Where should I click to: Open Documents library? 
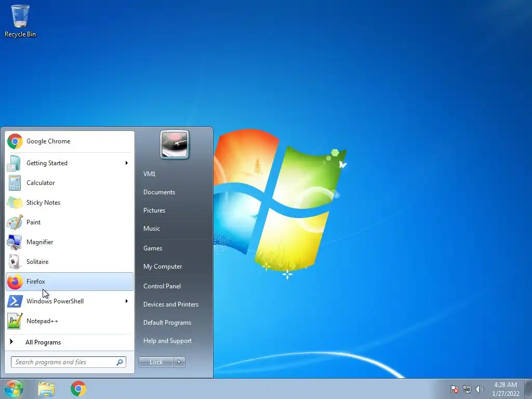tap(159, 192)
